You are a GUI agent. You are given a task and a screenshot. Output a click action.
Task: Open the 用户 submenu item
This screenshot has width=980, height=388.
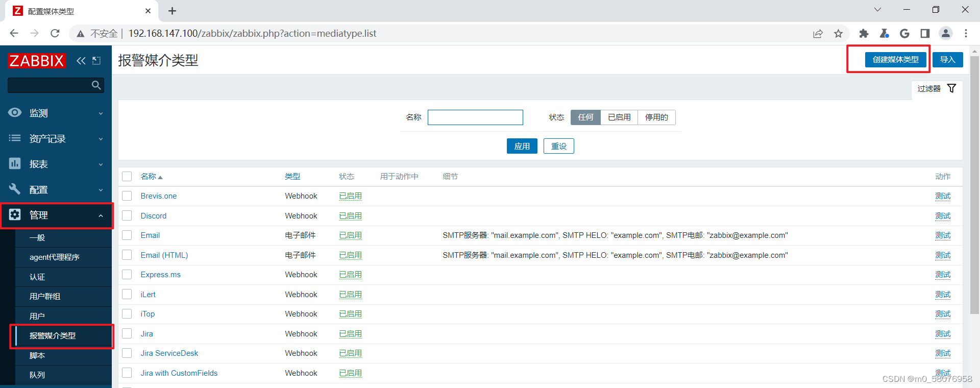coord(37,316)
